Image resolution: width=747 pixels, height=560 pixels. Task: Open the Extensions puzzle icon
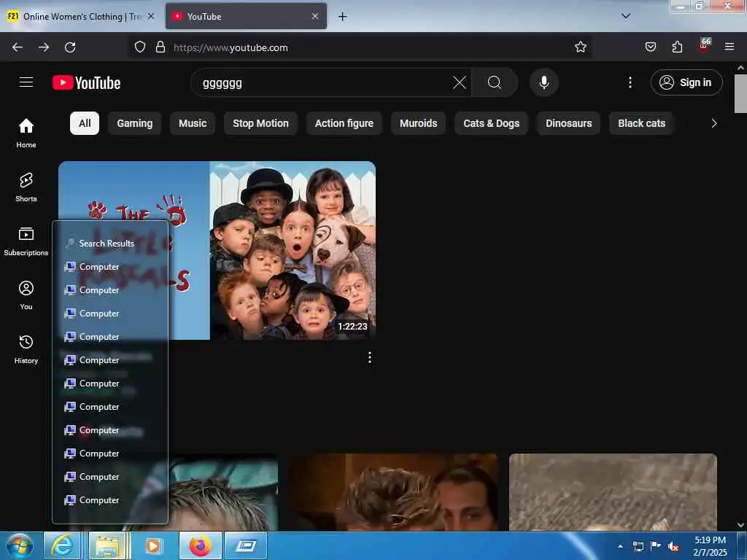point(677,47)
